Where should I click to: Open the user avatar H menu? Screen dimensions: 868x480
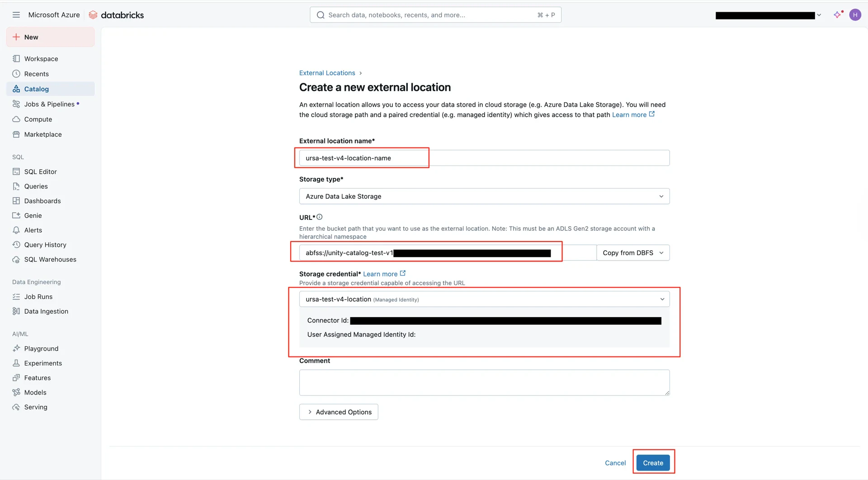point(855,15)
